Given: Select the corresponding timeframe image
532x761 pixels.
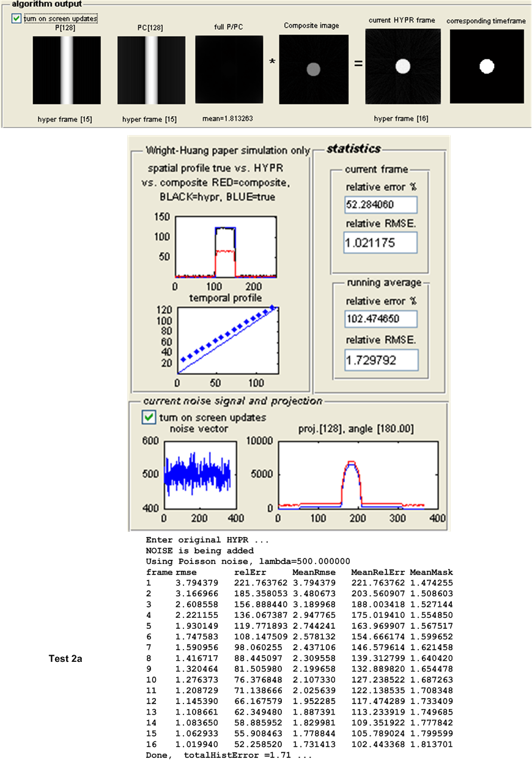Looking at the screenshot, I should point(487,66).
